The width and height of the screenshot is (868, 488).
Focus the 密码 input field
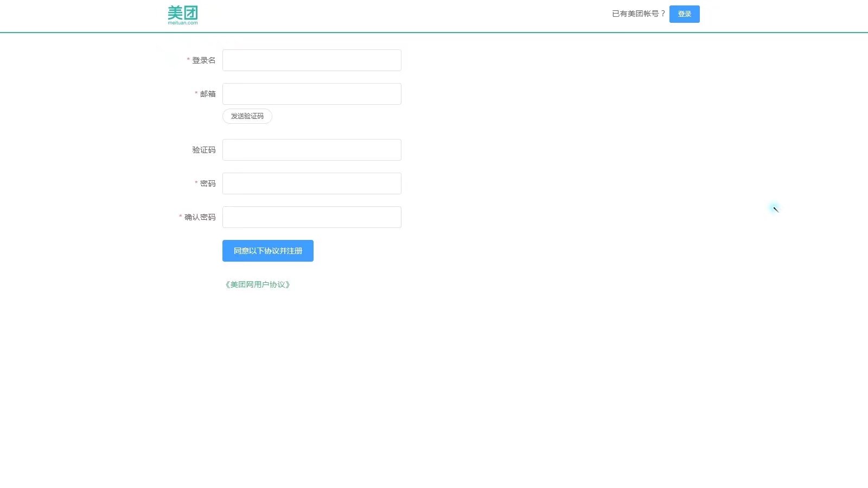tap(312, 183)
